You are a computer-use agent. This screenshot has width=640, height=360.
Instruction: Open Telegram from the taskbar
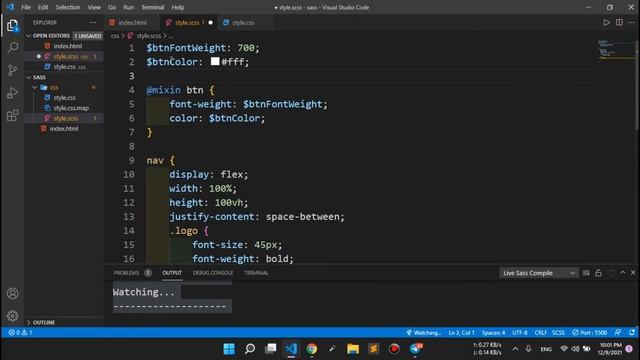click(415, 349)
